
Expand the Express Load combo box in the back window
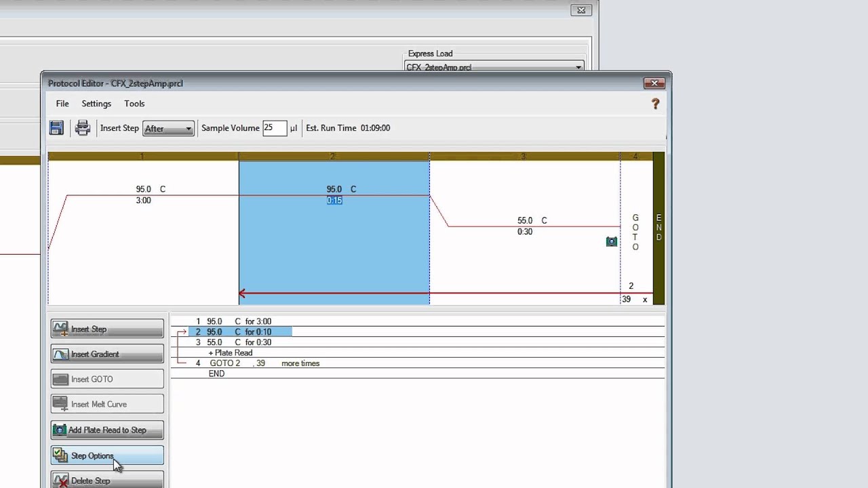coord(494,66)
